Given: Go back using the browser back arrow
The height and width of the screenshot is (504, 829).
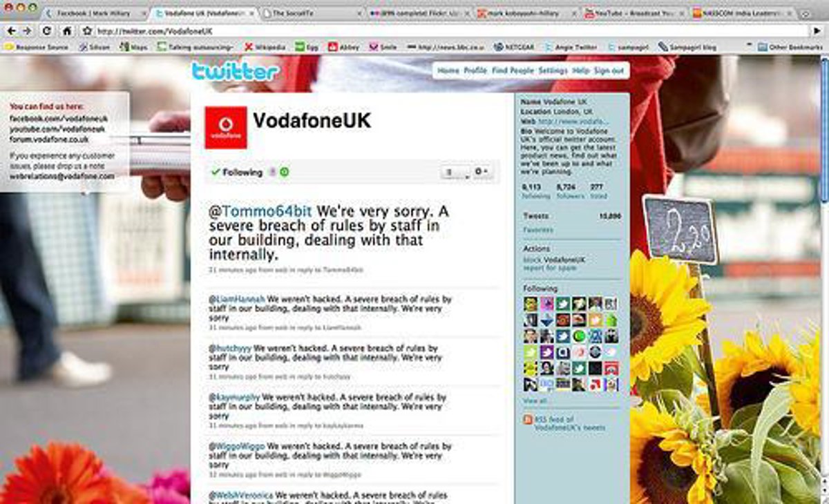Looking at the screenshot, I should tap(10, 31).
